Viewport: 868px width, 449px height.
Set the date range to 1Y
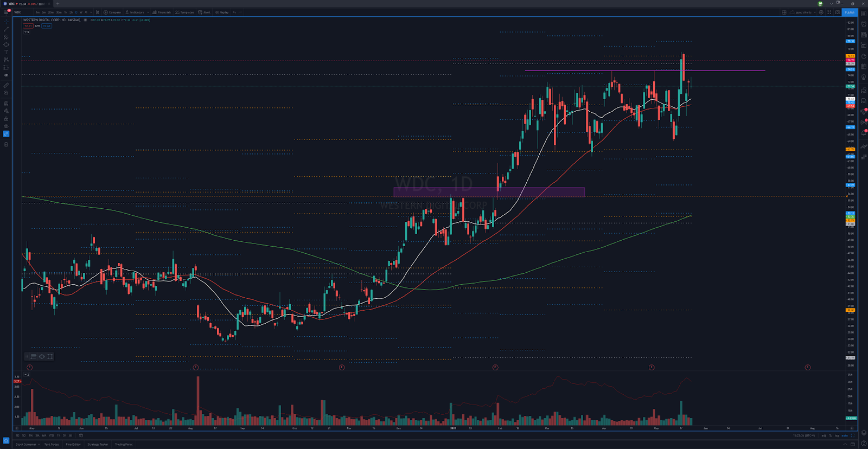coord(59,435)
